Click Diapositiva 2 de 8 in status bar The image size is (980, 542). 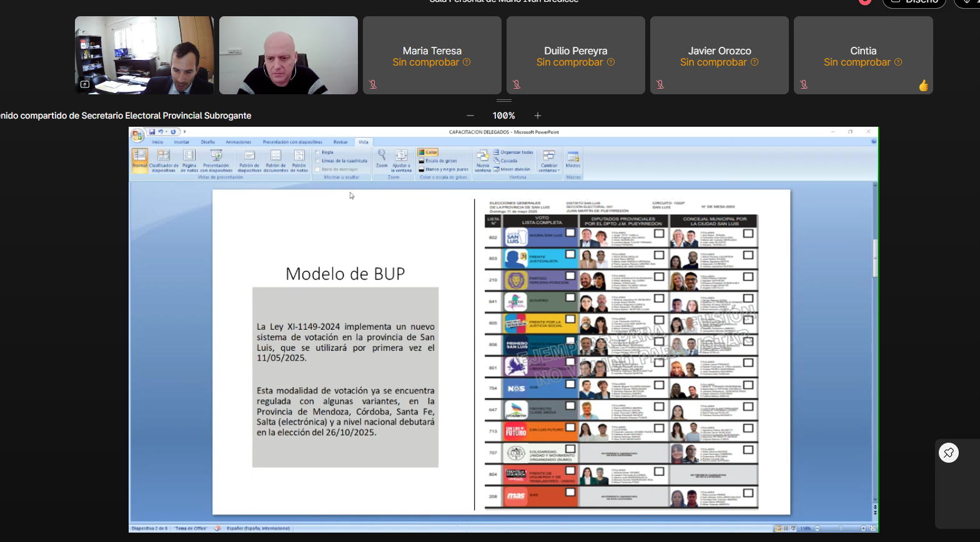(150, 528)
